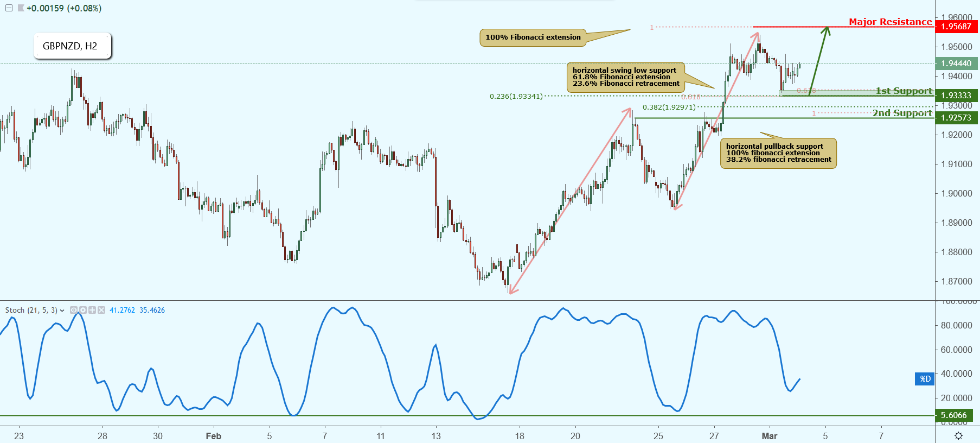Remove the Stoch indicator with X icon
Screen dimensions: 980x443
coord(101,310)
